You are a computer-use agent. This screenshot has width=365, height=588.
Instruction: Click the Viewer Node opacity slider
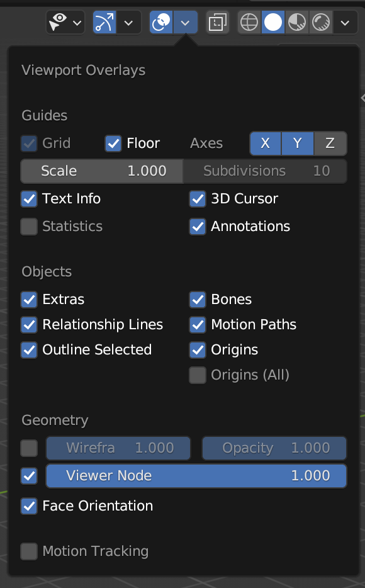(196, 476)
